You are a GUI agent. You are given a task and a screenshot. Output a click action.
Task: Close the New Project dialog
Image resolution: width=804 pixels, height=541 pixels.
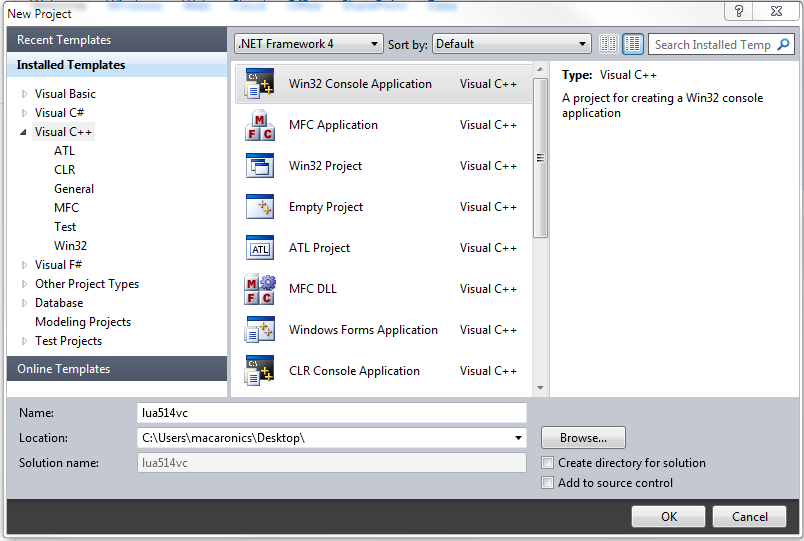[x=776, y=11]
